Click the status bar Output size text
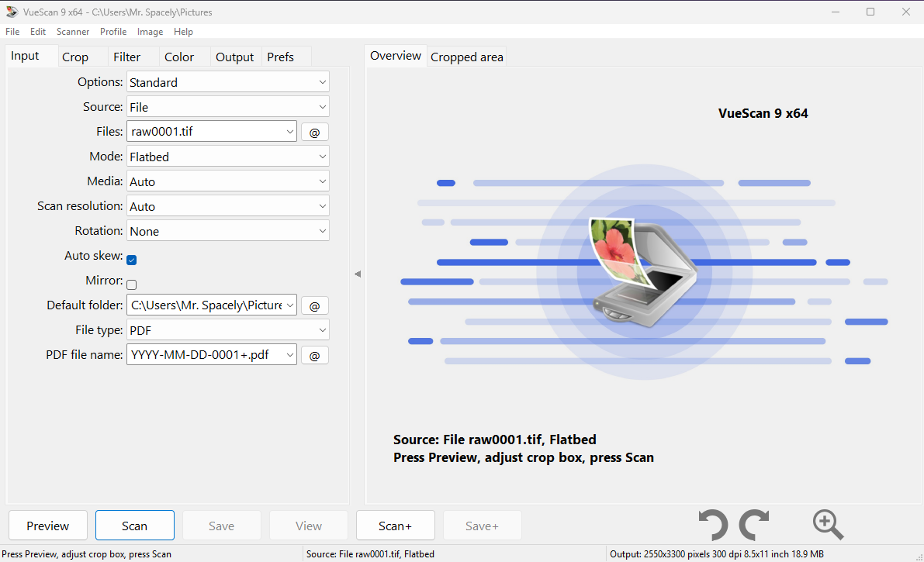The height and width of the screenshot is (562, 924). pyautogui.click(x=717, y=554)
